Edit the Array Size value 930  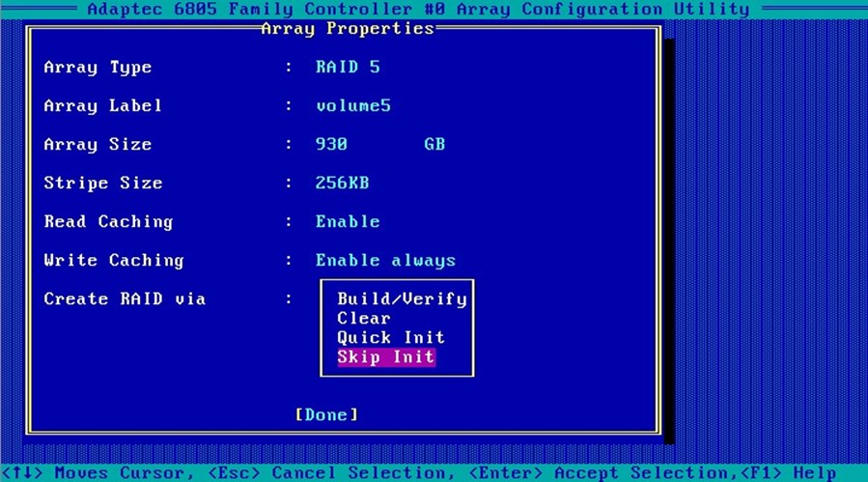331,145
